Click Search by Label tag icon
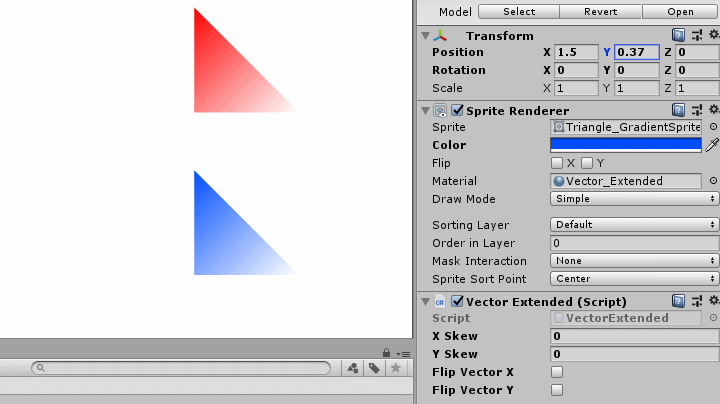Screen dimensions: 720x404 (x=374, y=368)
